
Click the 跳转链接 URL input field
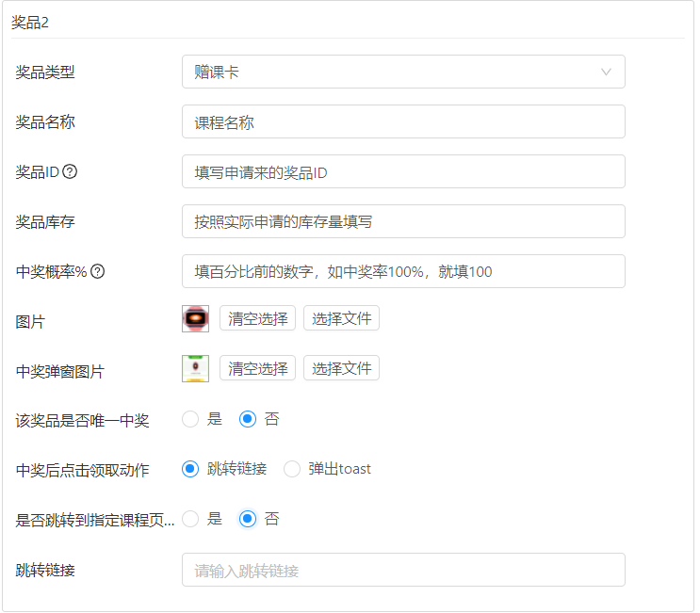(x=403, y=570)
